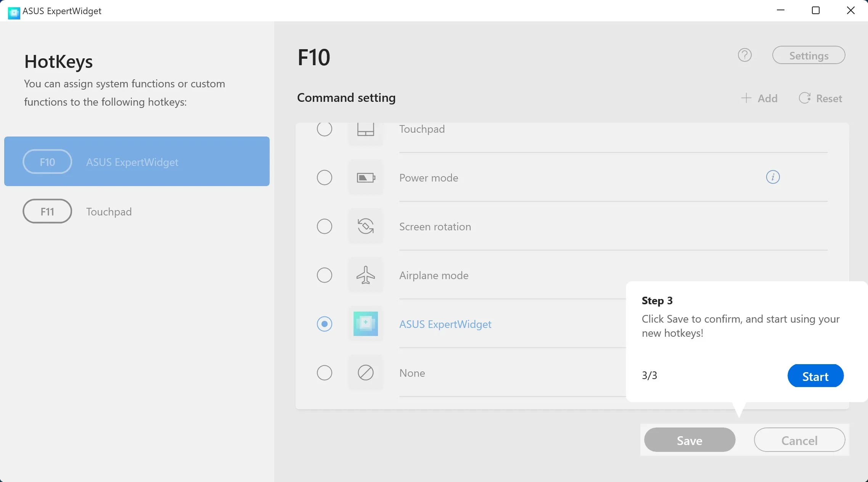Choose the F11 Touchpad hotkey entry
The height and width of the screenshot is (482, 868).
[x=137, y=211]
